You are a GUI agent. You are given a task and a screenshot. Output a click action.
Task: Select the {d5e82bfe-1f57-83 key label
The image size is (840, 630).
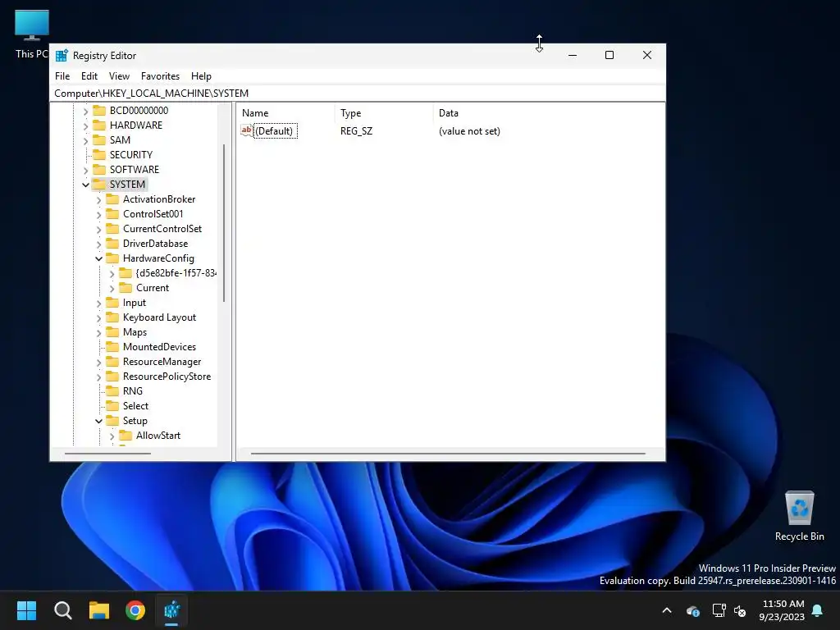click(x=176, y=273)
